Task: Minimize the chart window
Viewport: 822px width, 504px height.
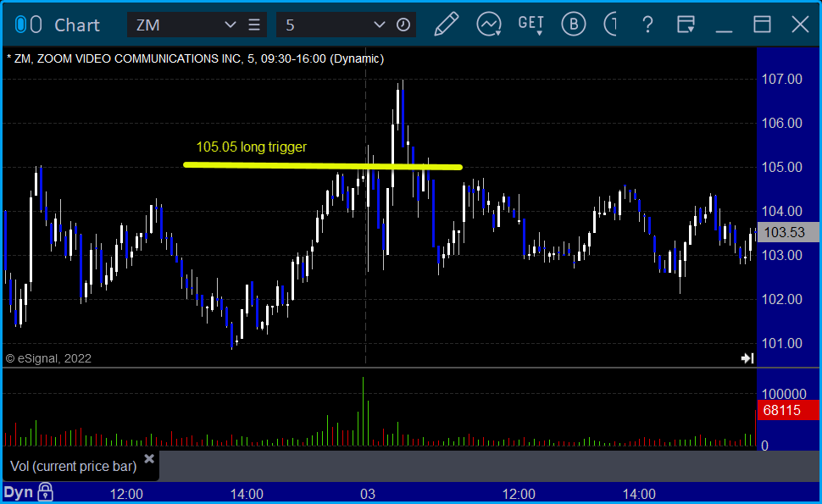Action: (724, 30)
